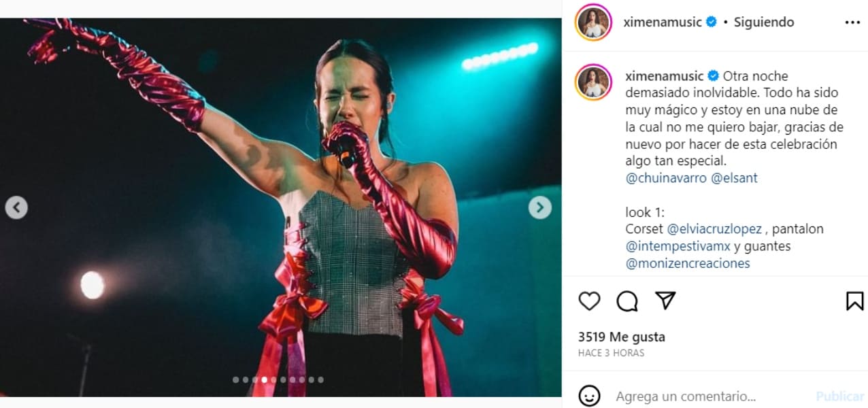Like the post with the heart icon
This screenshot has width=868, height=408.
coord(589,301)
